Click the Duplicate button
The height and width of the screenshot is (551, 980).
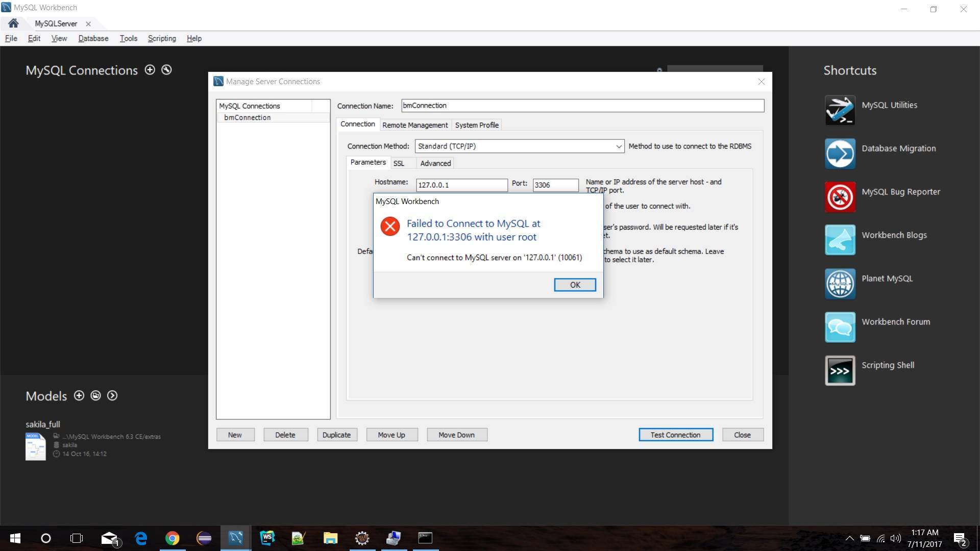point(337,435)
